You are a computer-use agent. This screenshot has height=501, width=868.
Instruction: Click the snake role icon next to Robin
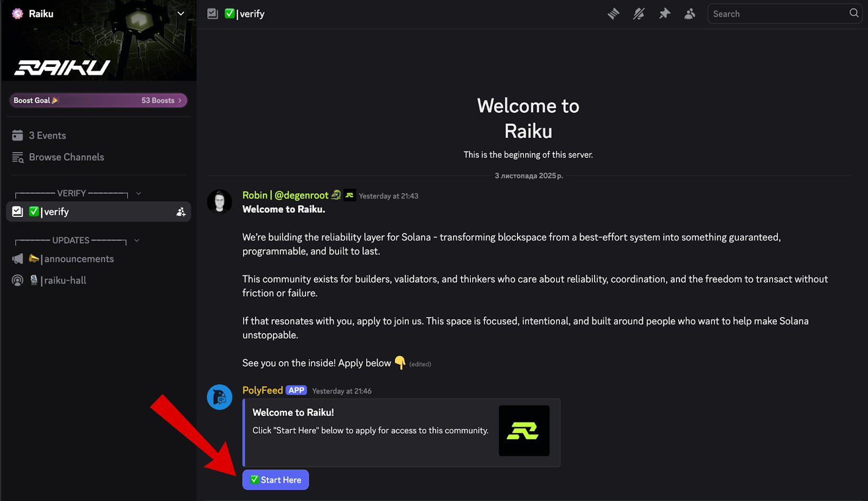point(336,195)
